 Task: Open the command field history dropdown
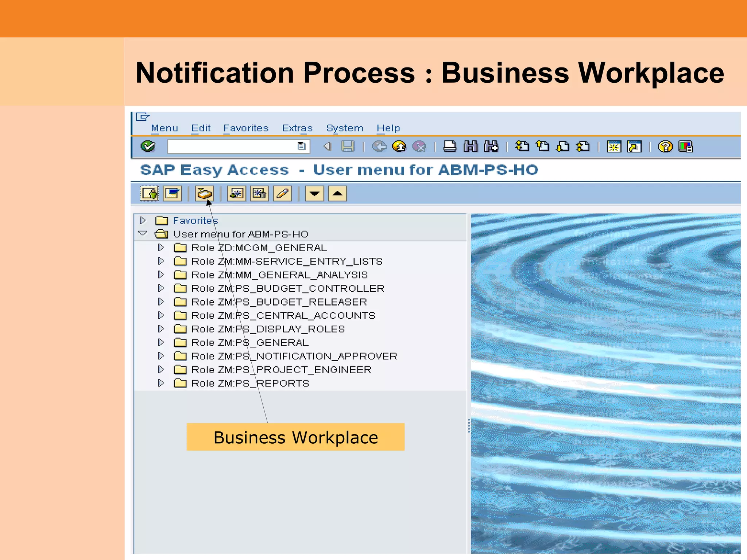point(301,147)
